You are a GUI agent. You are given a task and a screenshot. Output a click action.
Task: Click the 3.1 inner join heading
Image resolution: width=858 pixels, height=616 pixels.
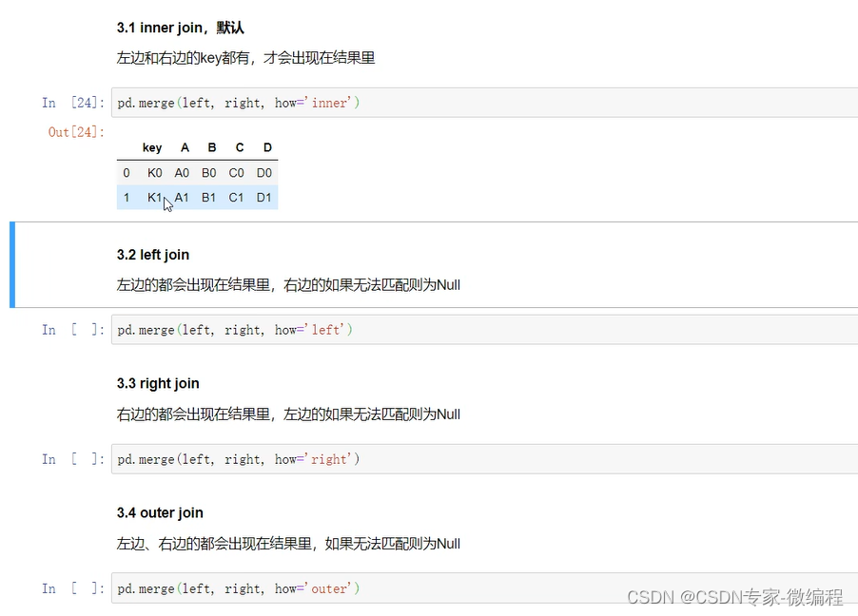point(180,28)
